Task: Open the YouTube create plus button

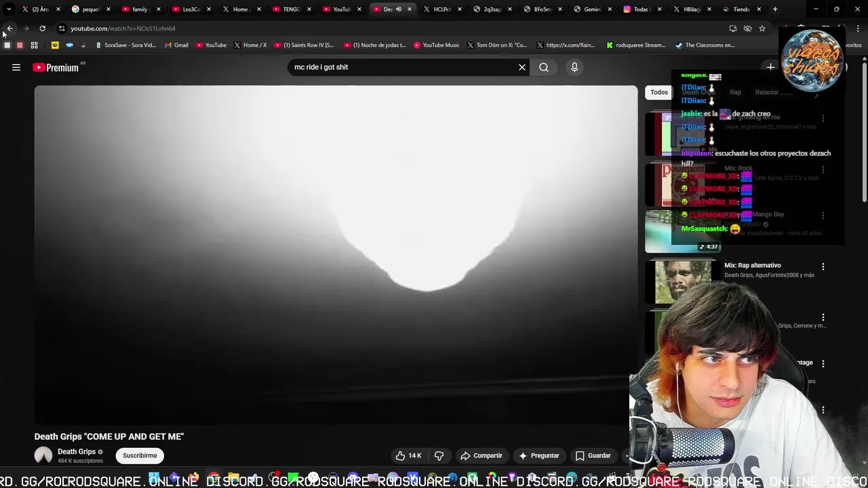Action: pyautogui.click(x=770, y=67)
